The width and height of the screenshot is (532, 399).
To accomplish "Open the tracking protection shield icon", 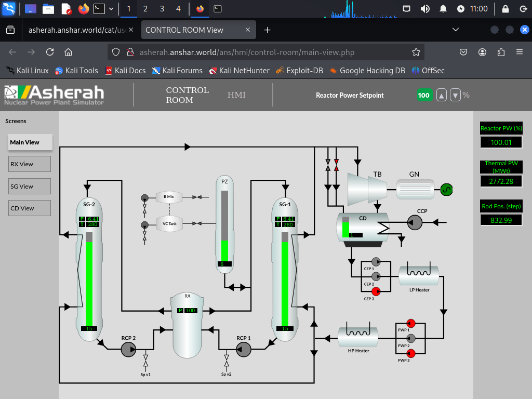I will click(116, 52).
